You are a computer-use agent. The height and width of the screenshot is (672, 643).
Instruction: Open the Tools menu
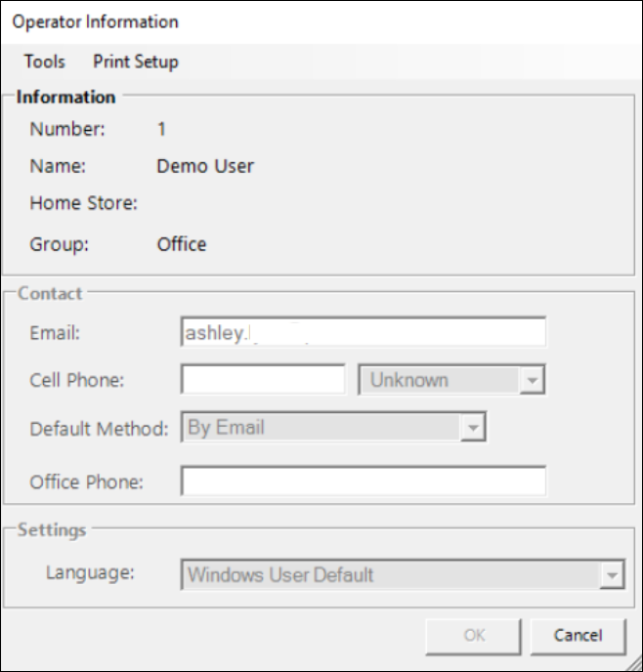[x=44, y=62]
